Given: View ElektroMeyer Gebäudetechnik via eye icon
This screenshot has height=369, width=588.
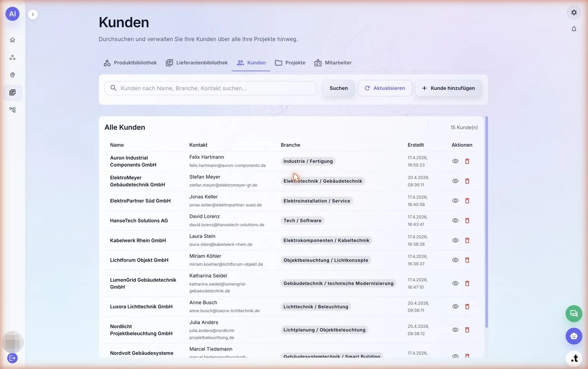Looking at the screenshot, I should tap(455, 181).
